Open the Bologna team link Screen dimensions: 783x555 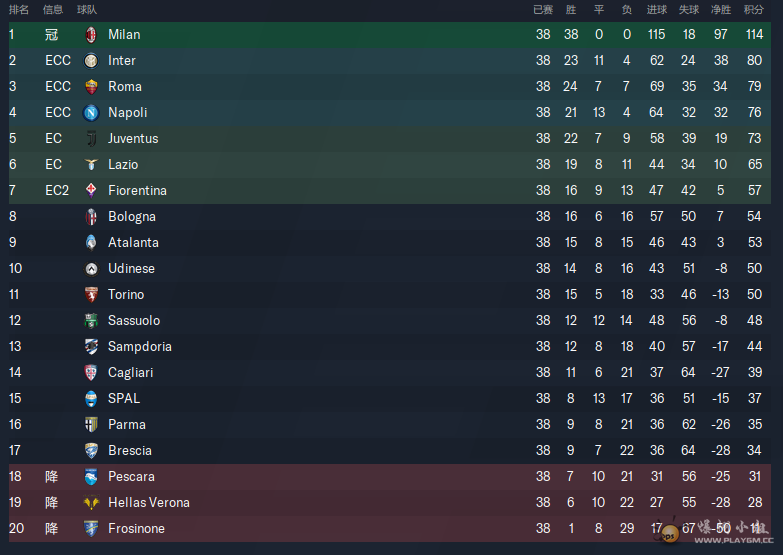pos(132,217)
